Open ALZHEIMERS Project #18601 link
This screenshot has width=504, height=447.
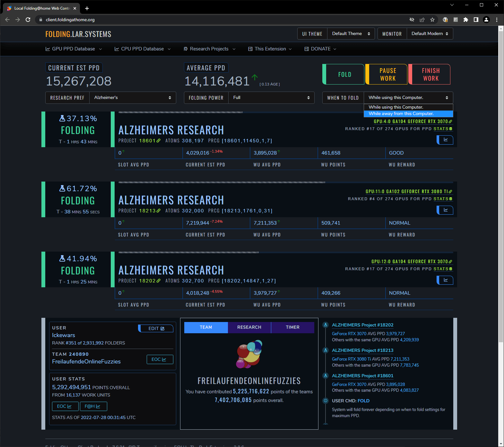point(362,376)
